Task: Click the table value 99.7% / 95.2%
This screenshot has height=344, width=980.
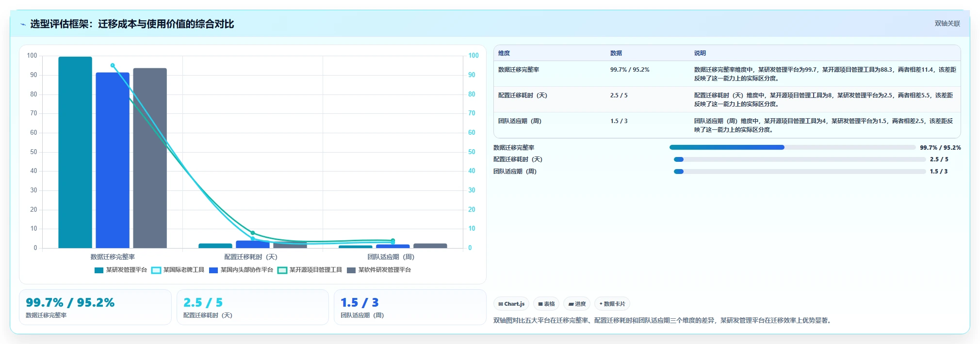Action: [x=630, y=70]
